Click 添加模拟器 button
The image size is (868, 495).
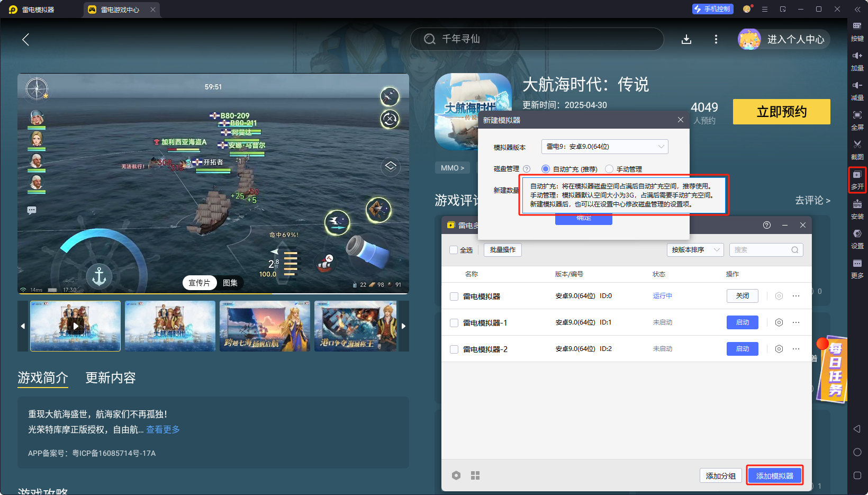(x=774, y=475)
